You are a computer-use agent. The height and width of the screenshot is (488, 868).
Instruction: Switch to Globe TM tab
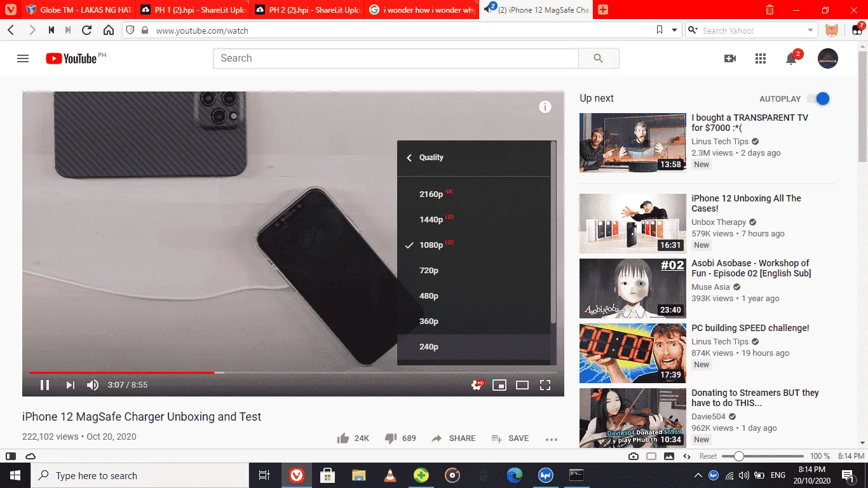[78, 10]
